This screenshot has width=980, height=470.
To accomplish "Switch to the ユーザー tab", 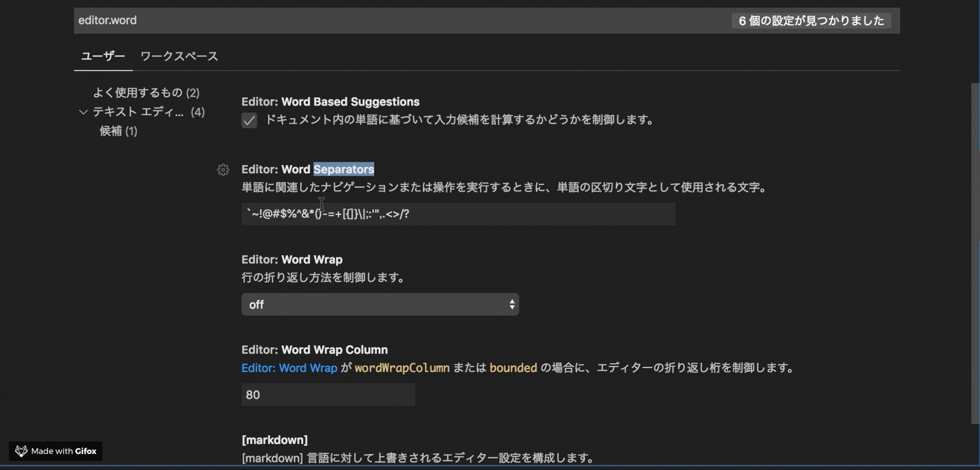I will pyautogui.click(x=103, y=56).
